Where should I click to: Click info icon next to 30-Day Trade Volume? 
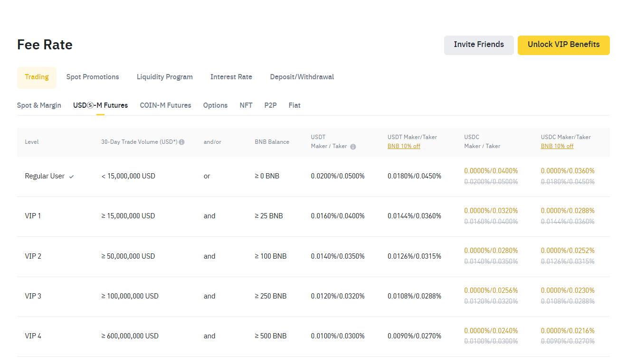click(182, 142)
